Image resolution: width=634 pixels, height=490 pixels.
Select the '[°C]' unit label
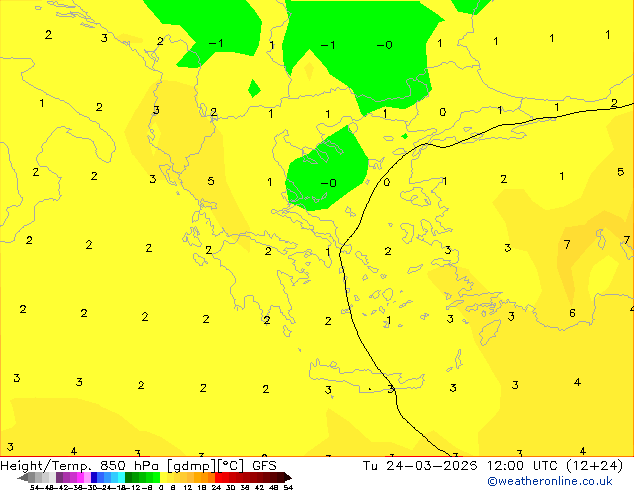[231, 466]
